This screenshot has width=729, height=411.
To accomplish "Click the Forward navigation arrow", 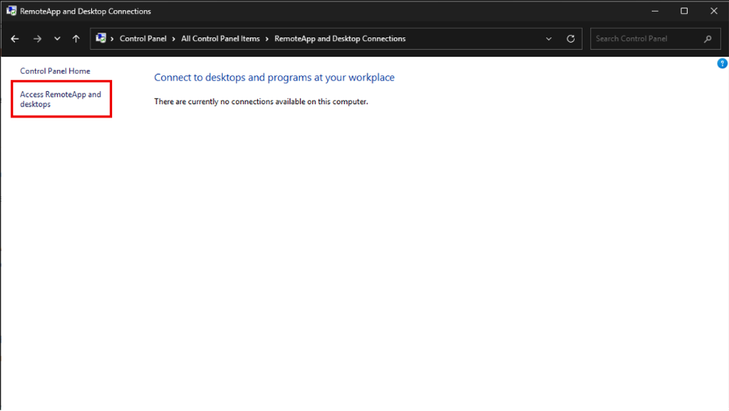I will [x=37, y=39].
